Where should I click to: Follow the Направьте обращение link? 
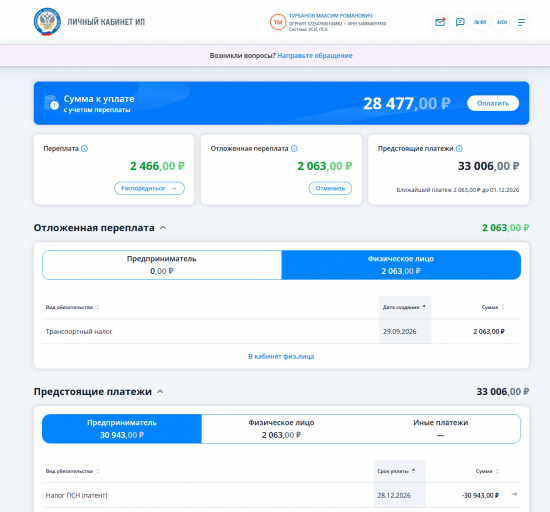pos(315,55)
